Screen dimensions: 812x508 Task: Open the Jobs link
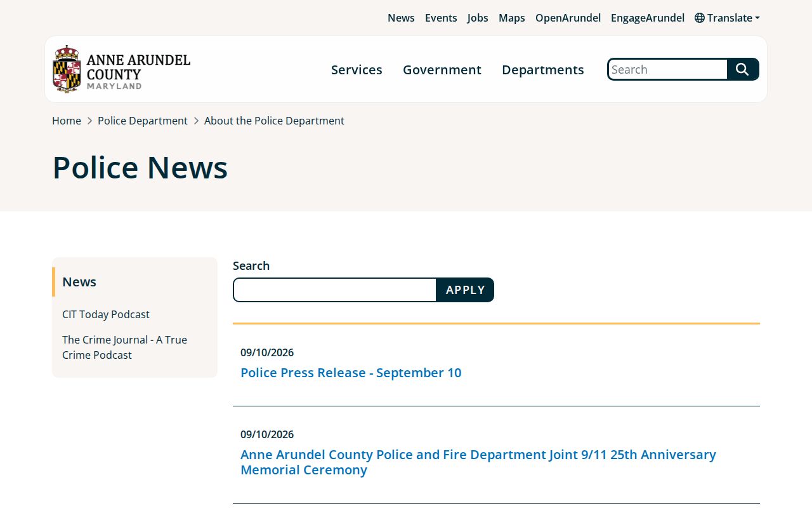tap(478, 18)
